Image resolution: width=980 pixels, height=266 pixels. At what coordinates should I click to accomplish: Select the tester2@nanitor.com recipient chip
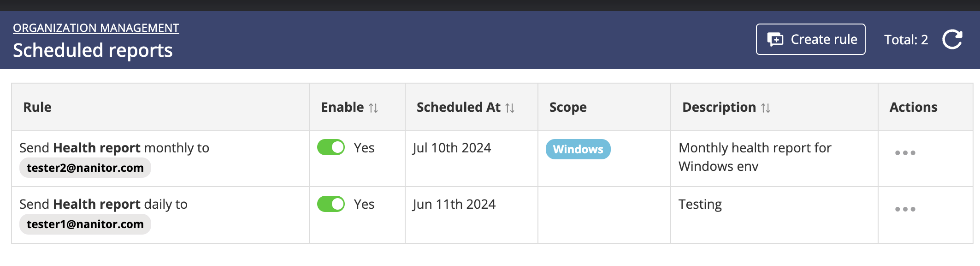85,168
